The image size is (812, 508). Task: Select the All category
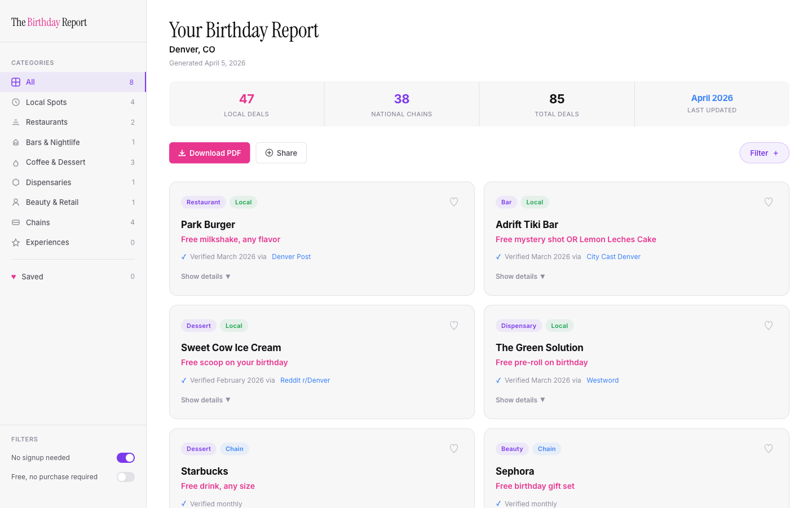point(73,82)
